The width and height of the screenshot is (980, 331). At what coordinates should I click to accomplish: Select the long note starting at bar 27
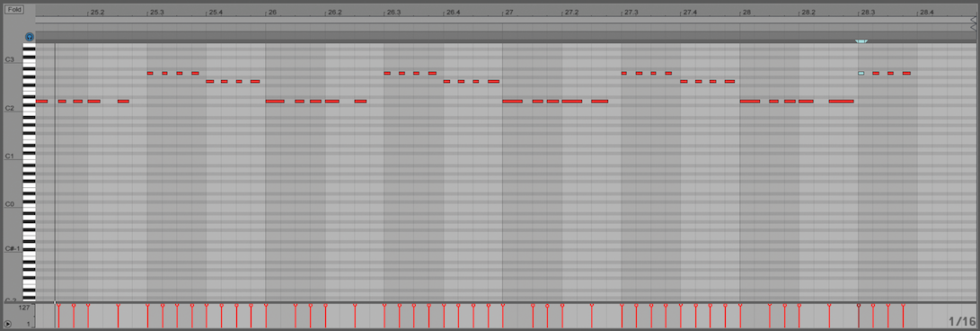[512, 101]
